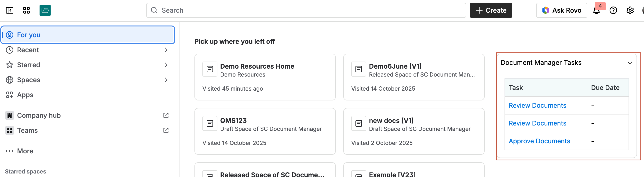
Task: Select the For you menu item
Action: point(88,35)
